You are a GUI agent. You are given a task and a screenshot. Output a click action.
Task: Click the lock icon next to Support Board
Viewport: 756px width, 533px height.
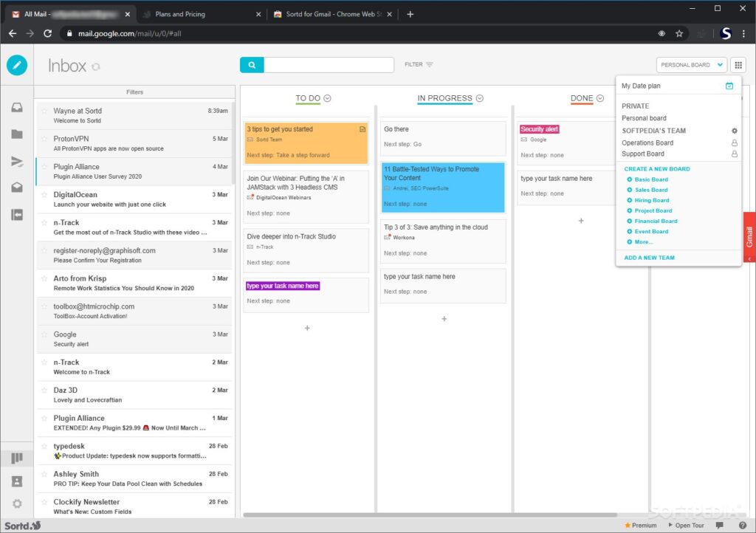[735, 154]
